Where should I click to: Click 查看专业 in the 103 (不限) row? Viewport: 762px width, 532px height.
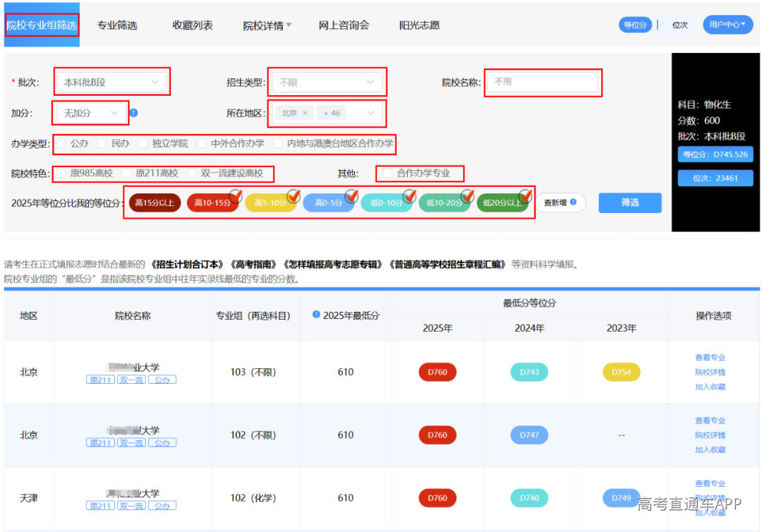710,357
